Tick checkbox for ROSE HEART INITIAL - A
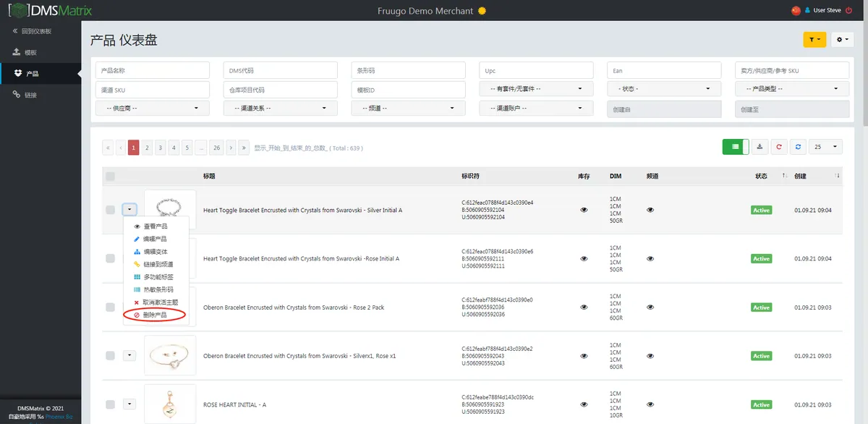868x424 pixels. tap(110, 404)
